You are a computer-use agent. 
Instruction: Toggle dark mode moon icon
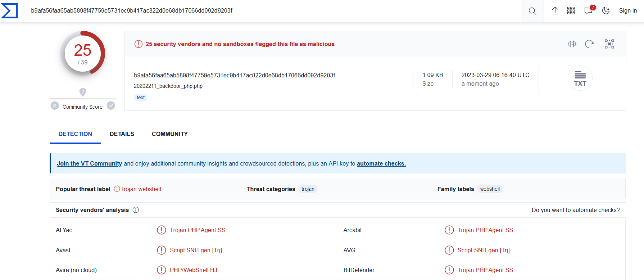point(606,11)
